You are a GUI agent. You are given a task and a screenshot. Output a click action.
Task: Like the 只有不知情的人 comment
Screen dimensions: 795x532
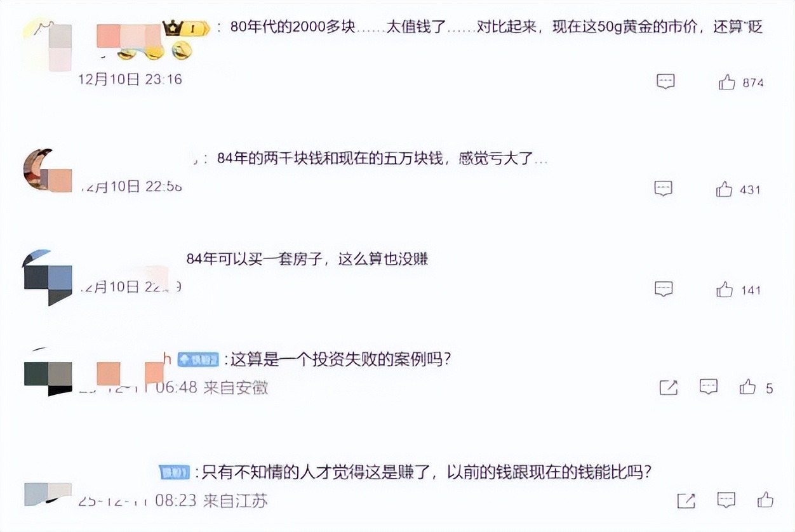click(766, 500)
